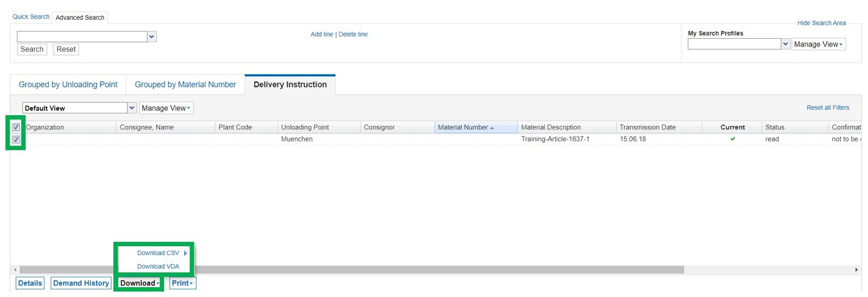
Task: Click the horizontal scrollbar left arrow
Action: click(x=15, y=270)
